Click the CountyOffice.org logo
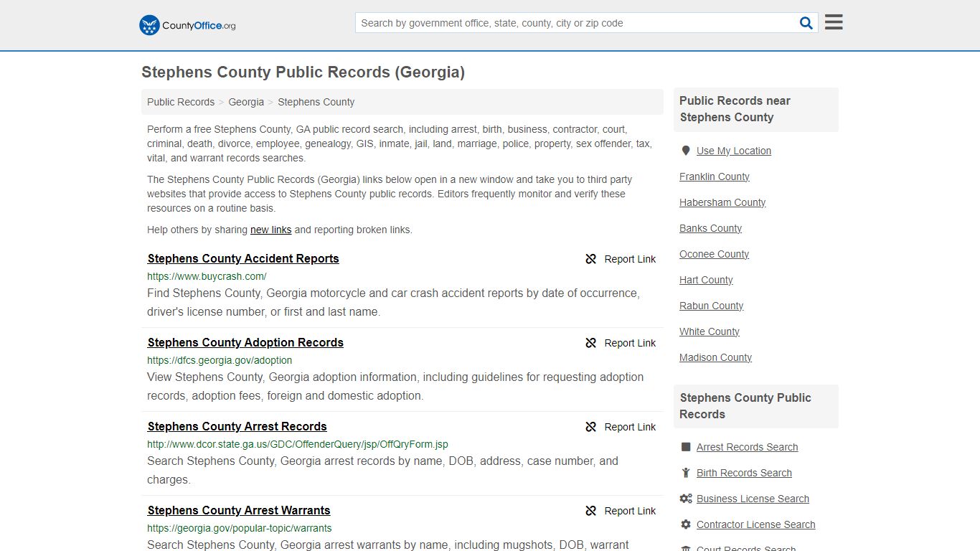This screenshot has width=980, height=551. pos(187,25)
